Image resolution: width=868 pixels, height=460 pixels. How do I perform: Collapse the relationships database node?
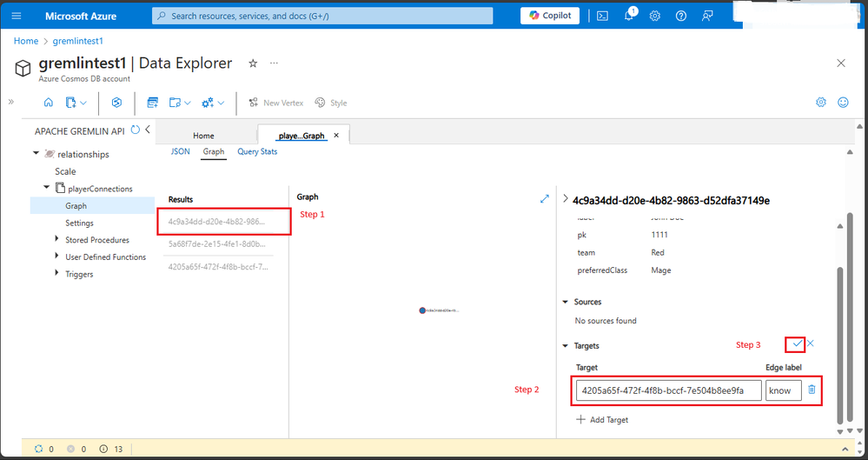[x=36, y=154]
